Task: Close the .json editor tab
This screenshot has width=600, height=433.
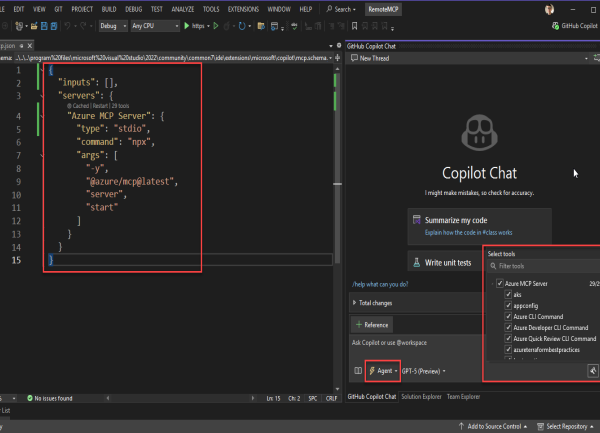Action: coord(29,46)
